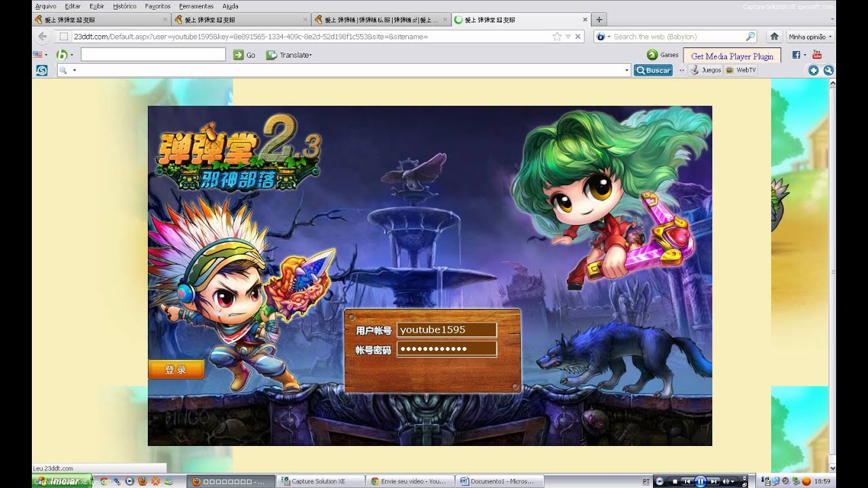868x488 pixels.
Task: Click the password field with dots
Action: click(x=447, y=349)
